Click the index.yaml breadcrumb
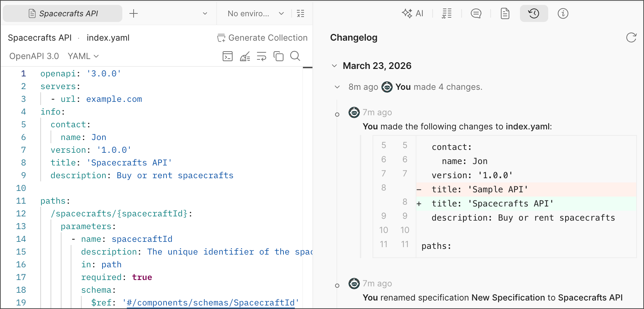Viewport: 644px width, 309px height. 108,37
